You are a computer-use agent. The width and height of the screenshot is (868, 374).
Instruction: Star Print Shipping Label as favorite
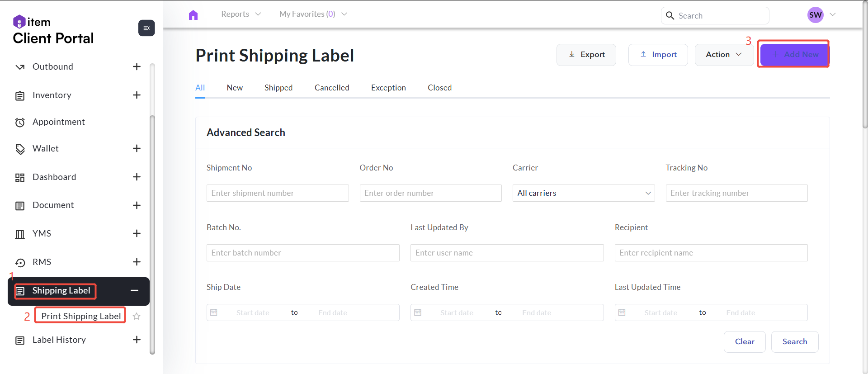click(x=137, y=316)
